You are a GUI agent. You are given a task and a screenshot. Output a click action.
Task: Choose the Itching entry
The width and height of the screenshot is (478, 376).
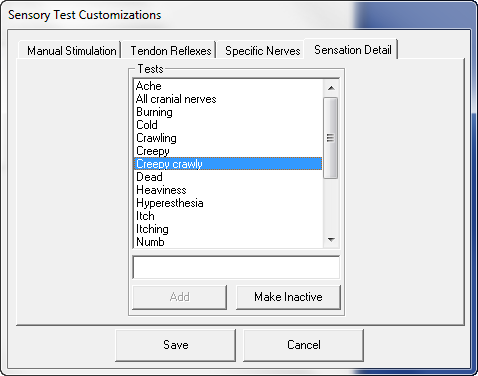point(228,229)
